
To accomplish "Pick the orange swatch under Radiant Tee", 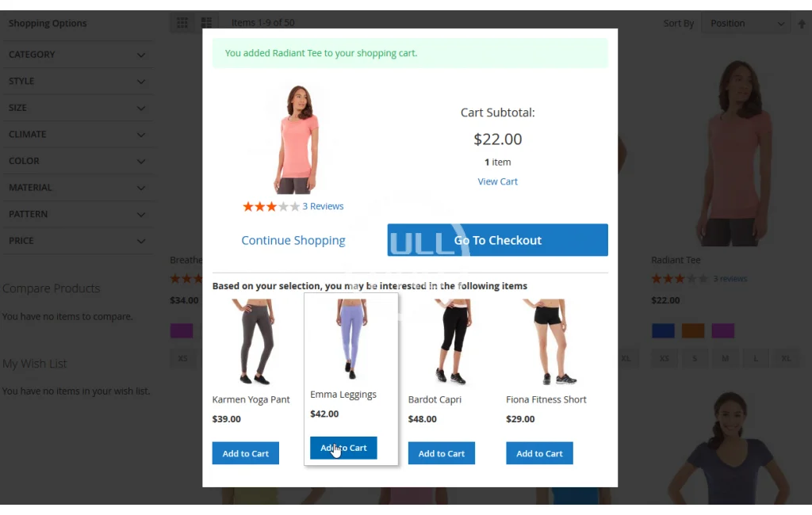I will 693,330.
